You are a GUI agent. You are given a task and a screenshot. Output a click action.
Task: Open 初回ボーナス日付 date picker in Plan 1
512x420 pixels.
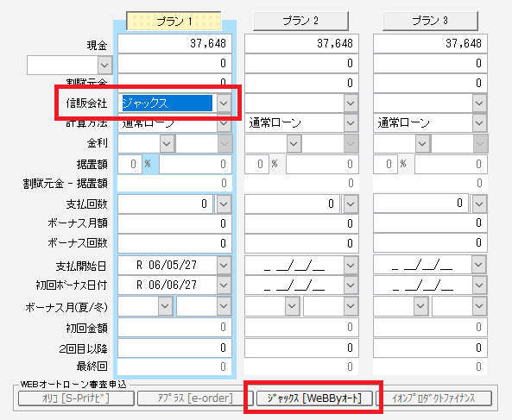[x=224, y=285]
